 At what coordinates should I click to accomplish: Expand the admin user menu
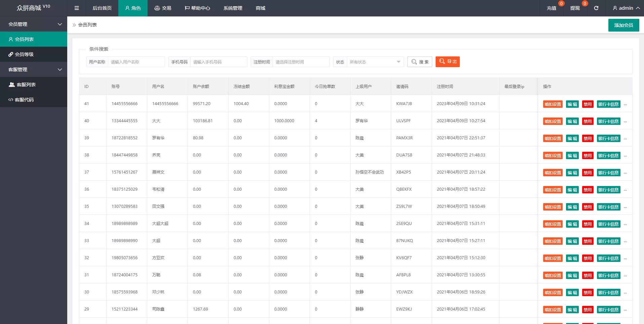[626, 8]
